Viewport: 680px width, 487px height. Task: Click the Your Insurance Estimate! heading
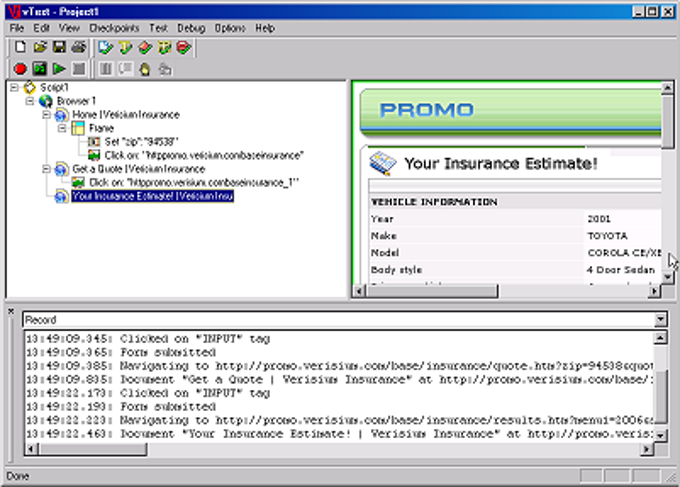(x=501, y=163)
